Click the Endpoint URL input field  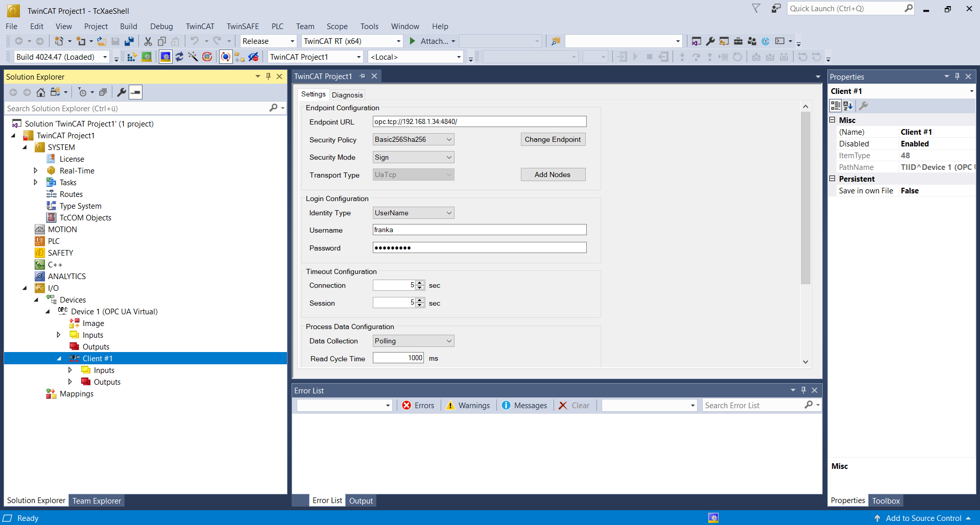[479, 122]
